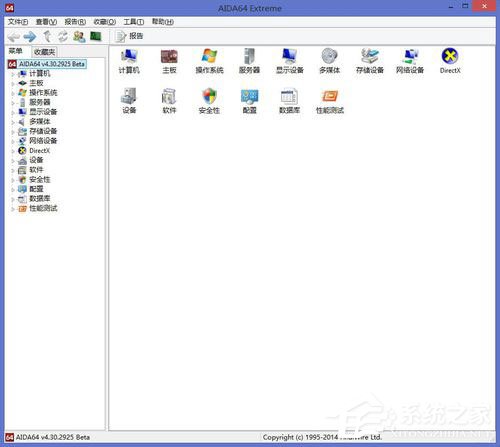The image size is (500, 447).
Task: Open the 报告(R) menu
Action: 75,22
